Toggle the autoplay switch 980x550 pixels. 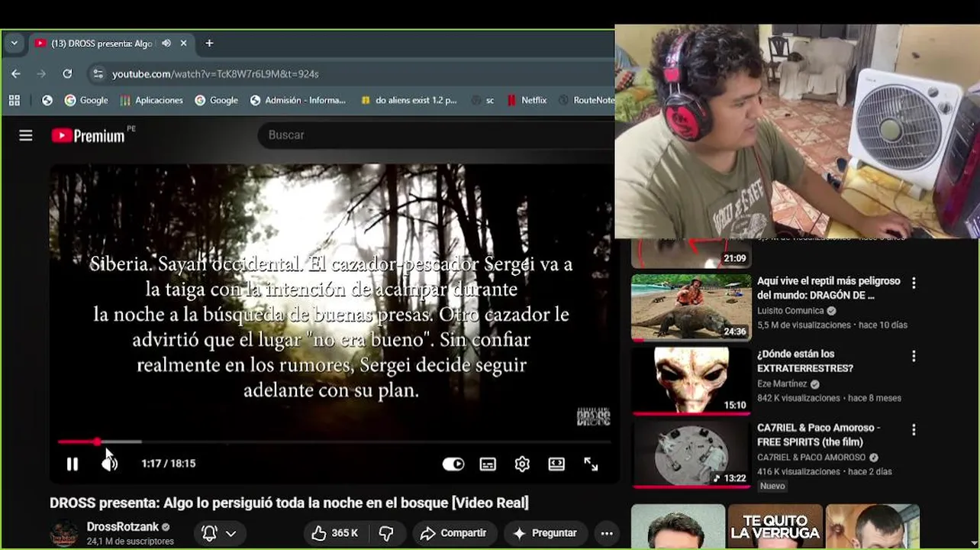click(x=453, y=464)
